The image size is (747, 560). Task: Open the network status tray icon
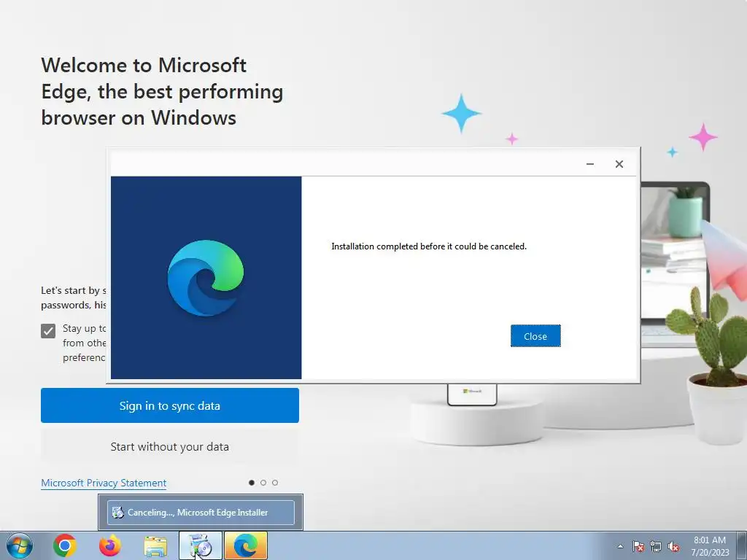(x=656, y=546)
